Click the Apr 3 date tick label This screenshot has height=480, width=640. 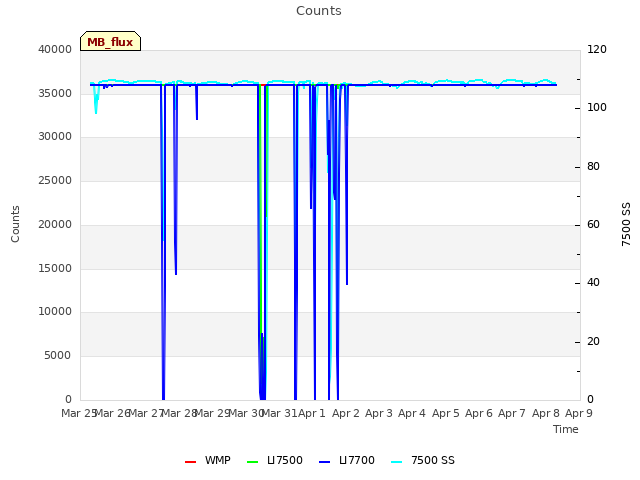coord(379,413)
